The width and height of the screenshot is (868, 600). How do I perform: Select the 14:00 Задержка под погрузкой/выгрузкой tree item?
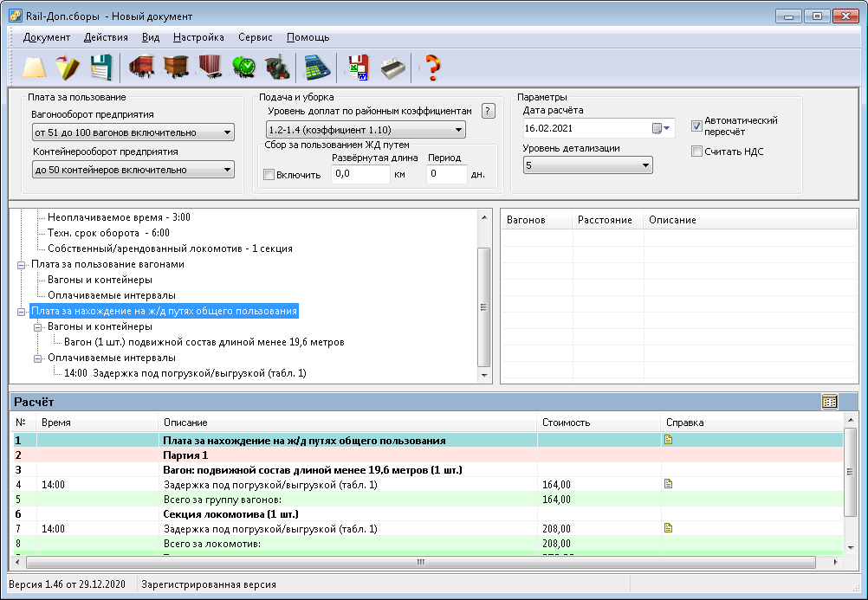185,373
